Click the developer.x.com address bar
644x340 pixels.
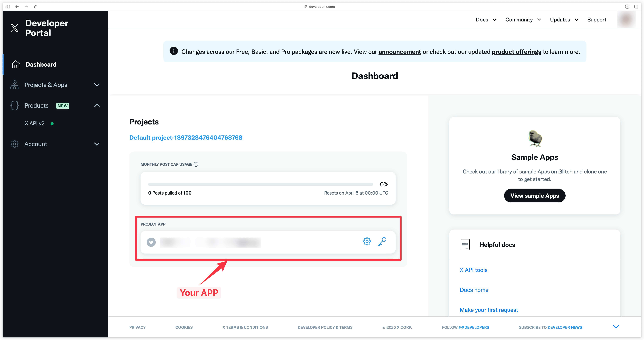322,7
